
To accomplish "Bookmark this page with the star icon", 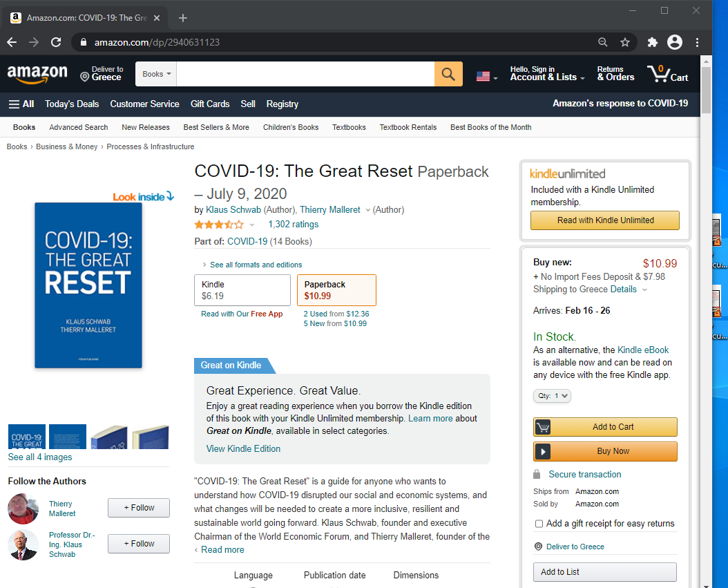I will [x=625, y=42].
